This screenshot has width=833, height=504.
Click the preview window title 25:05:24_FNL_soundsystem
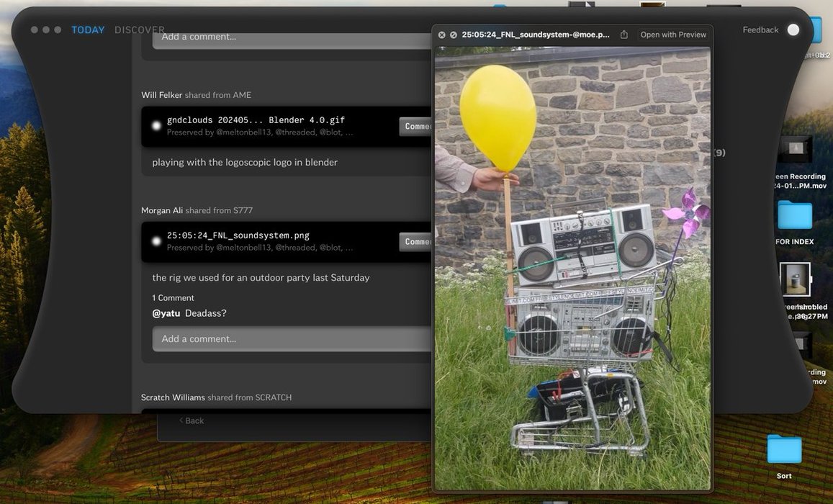coord(536,35)
